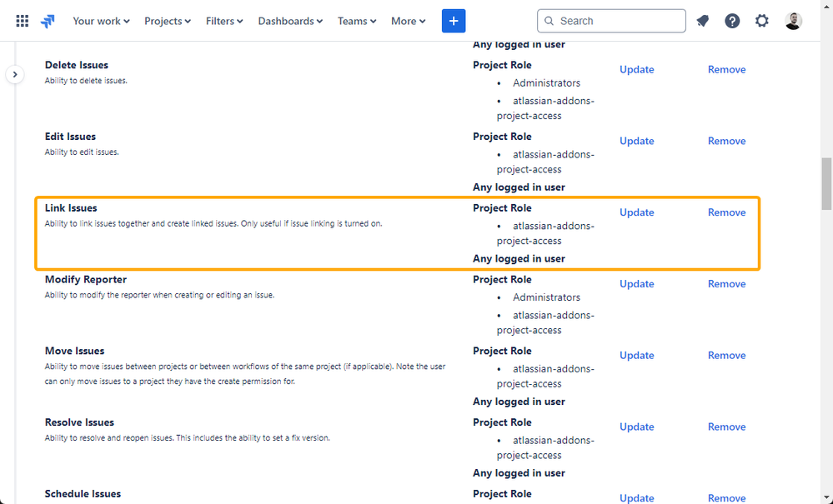
Task: Open the Filters dropdown menu
Action: coord(224,21)
